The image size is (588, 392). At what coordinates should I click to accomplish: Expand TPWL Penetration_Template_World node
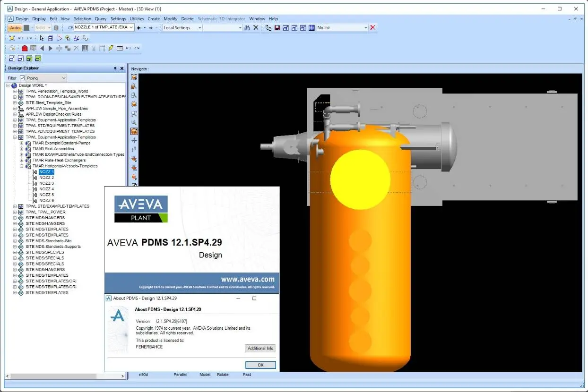[x=15, y=91]
